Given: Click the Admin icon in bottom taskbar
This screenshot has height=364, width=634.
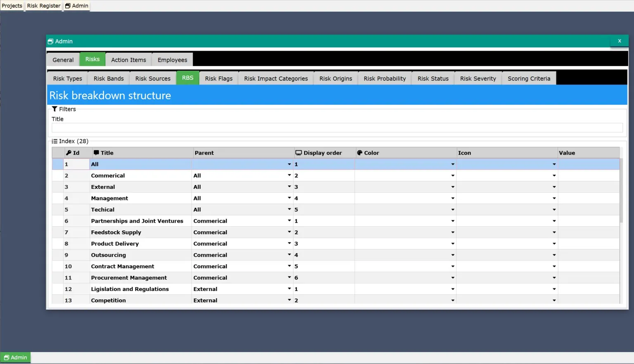Looking at the screenshot, I should 6,358.
